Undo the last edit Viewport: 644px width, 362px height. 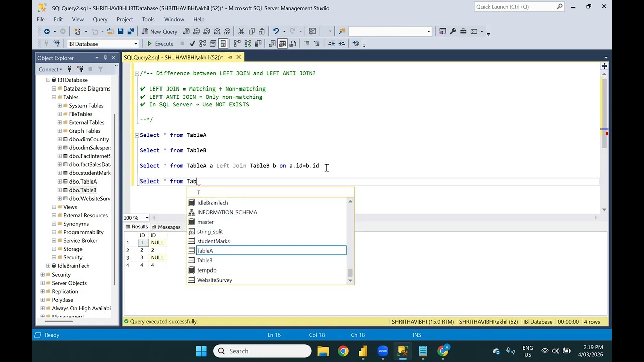click(276, 31)
